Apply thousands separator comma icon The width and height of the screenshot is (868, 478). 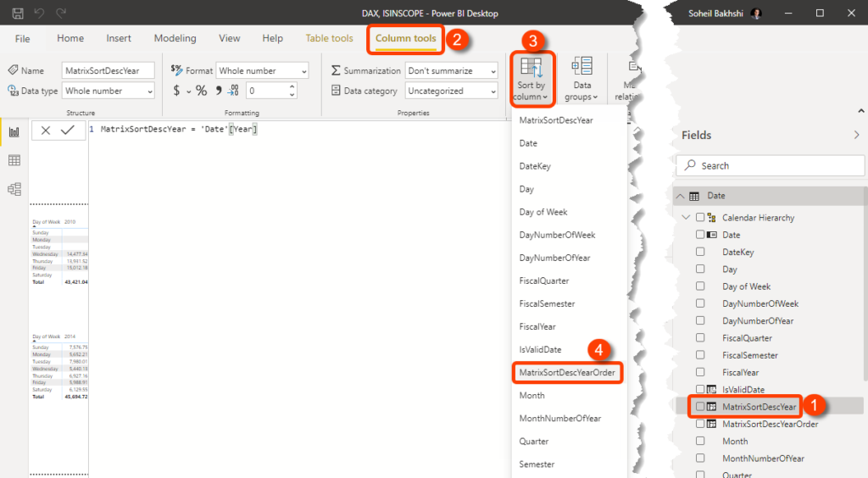click(x=218, y=91)
